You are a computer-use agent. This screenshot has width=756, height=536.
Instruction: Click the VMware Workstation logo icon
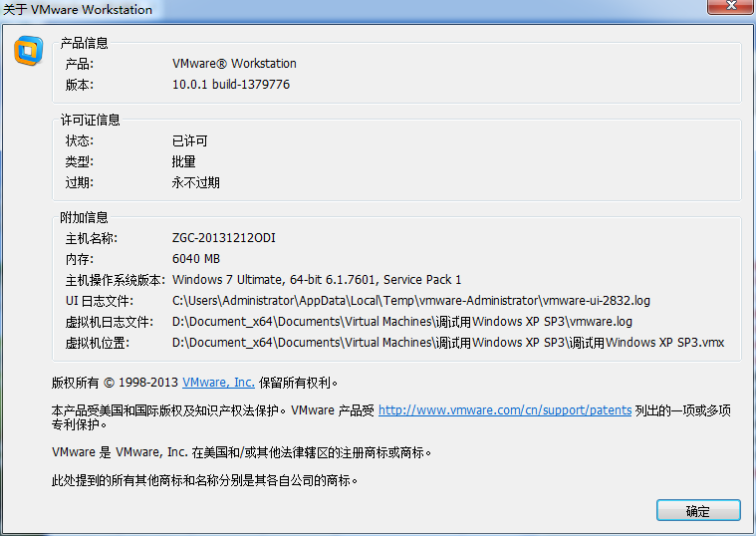pyautogui.click(x=29, y=50)
